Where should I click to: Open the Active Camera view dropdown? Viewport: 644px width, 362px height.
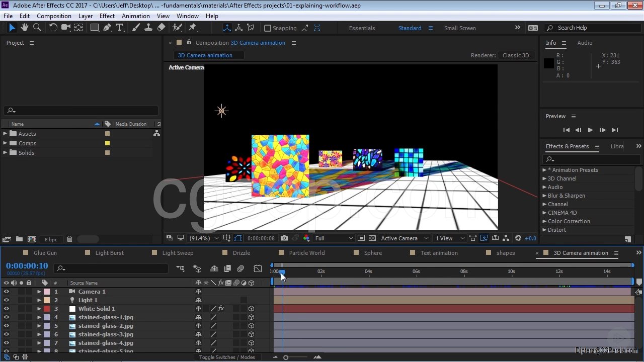click(x=405, y=238)
